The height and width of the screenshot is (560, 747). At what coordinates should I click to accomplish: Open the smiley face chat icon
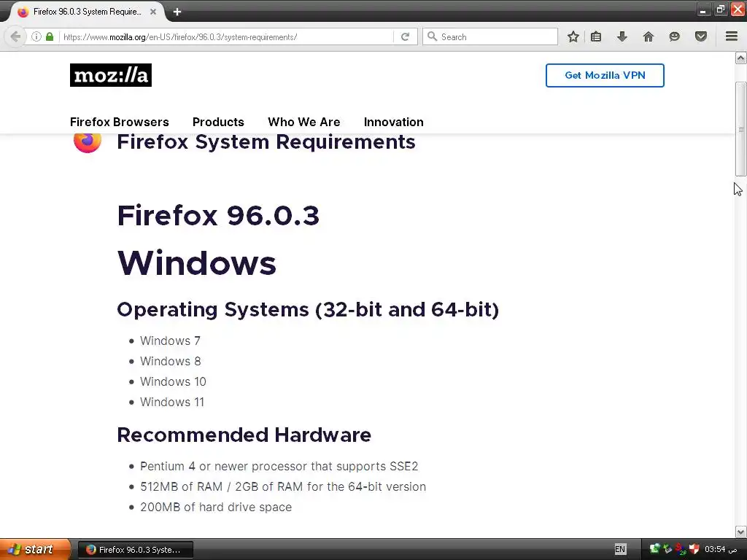[674, 36]
